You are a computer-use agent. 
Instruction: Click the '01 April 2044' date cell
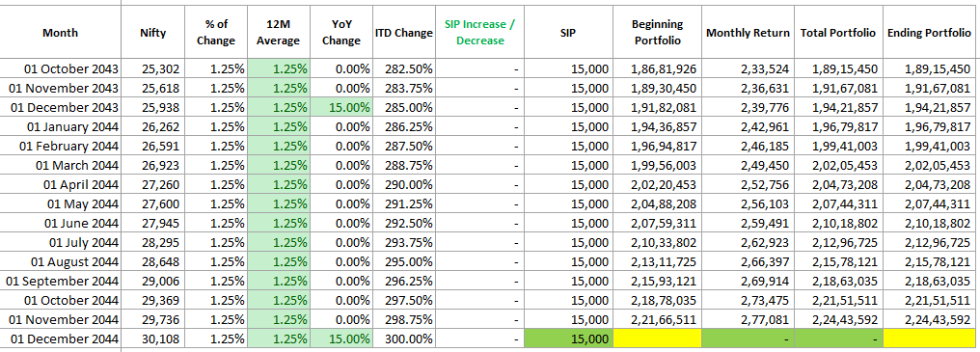(x=61, y=184)
